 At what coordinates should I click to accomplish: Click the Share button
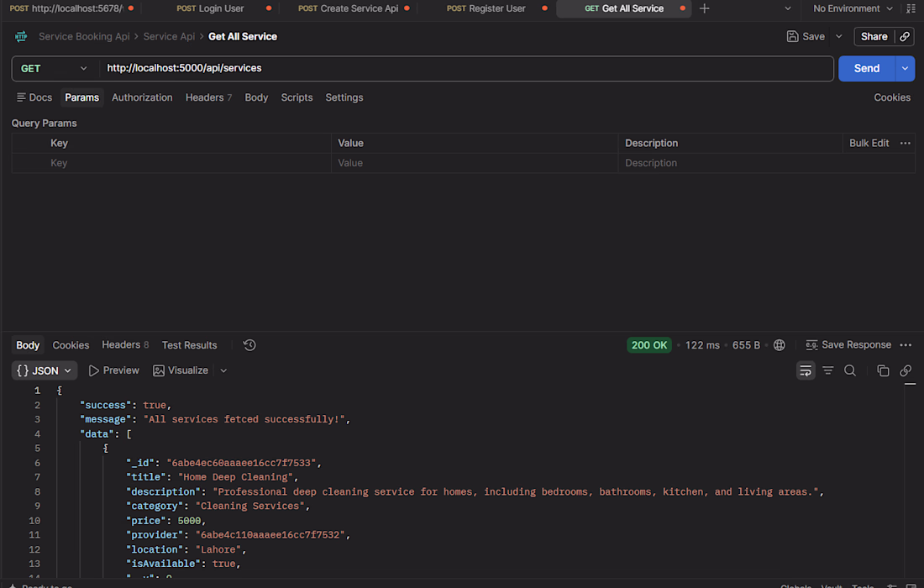point(874,36)
